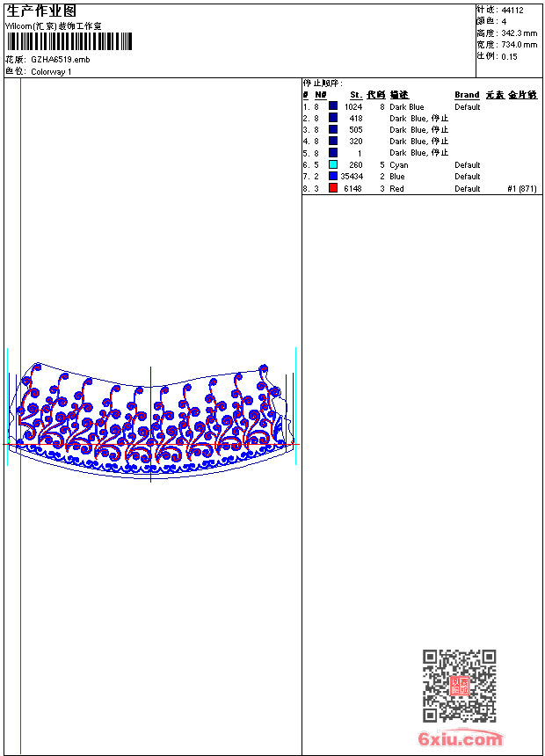Select the Dark Blue swatch in row 5
Viewport: 545px width, 756px height.
[333, 152]
